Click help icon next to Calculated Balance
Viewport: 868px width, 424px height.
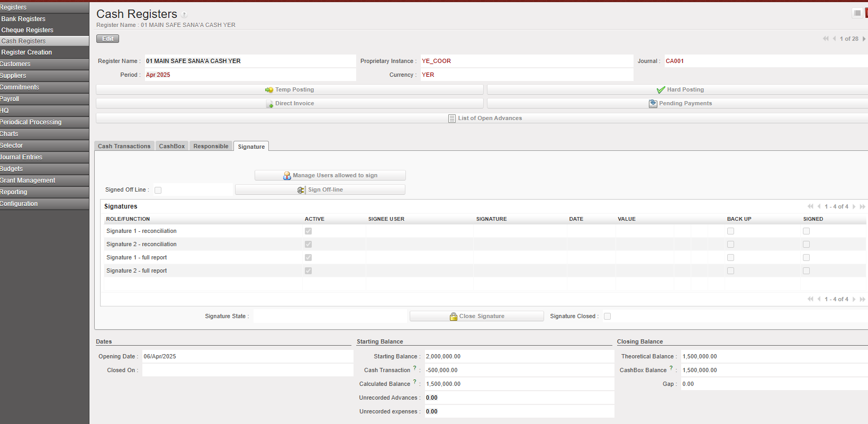coord(414,382)
